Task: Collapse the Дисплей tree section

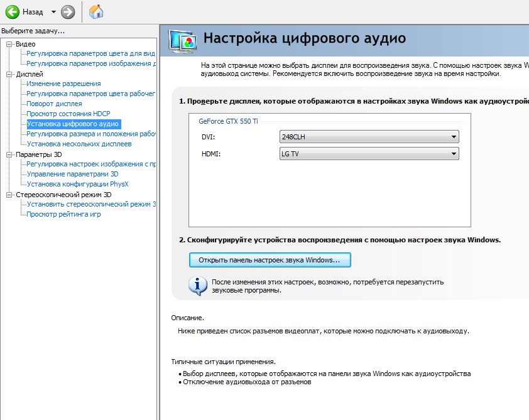Action: [x=9, y=74]
